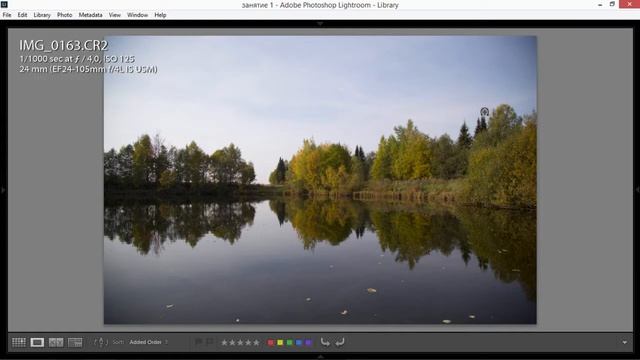Apply purple color label
640x360 pixels.
(308, 342)
